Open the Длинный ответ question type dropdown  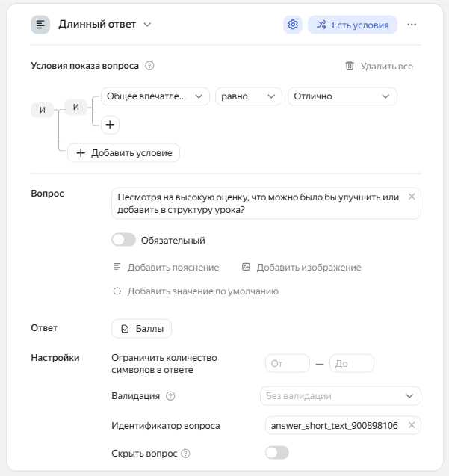pos(105,25)
